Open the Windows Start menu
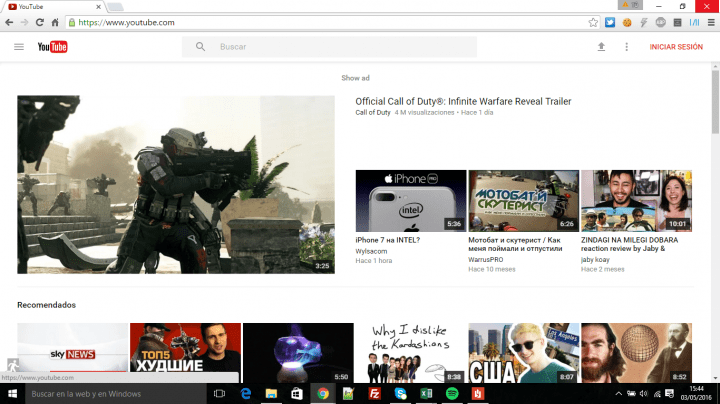The image size is (720, 404). 12,393
